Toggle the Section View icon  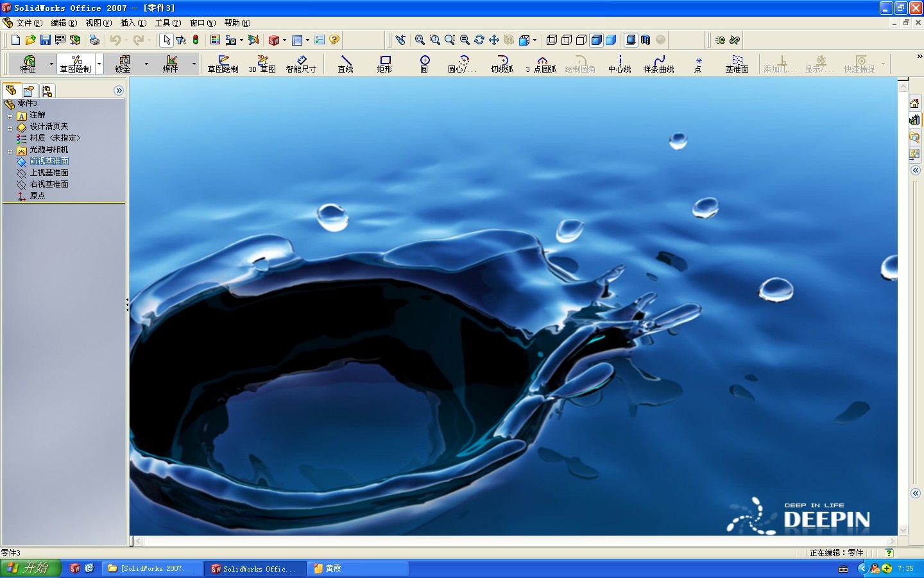pyautogui.click(x=646, y=40)
